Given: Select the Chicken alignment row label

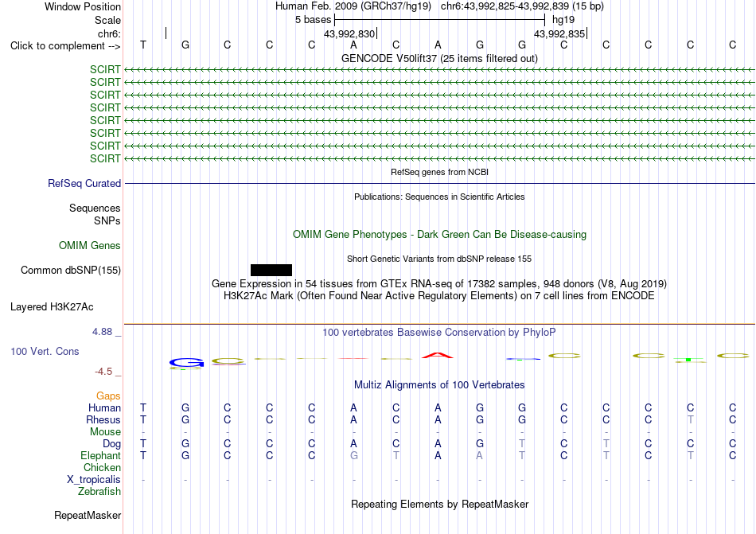Looking at the screenshot, I should click(x=102, y=467).
